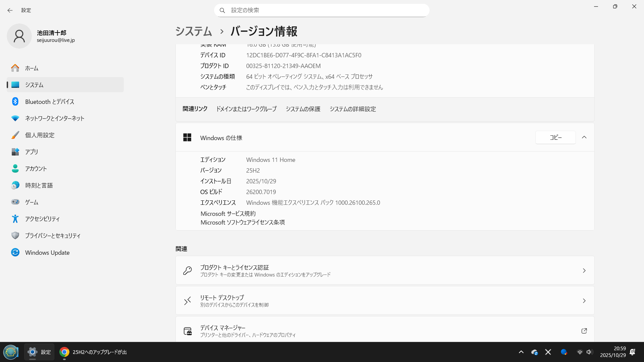
Task: Copy Windows specs with コピー button
Action: [x=555, y=137]
